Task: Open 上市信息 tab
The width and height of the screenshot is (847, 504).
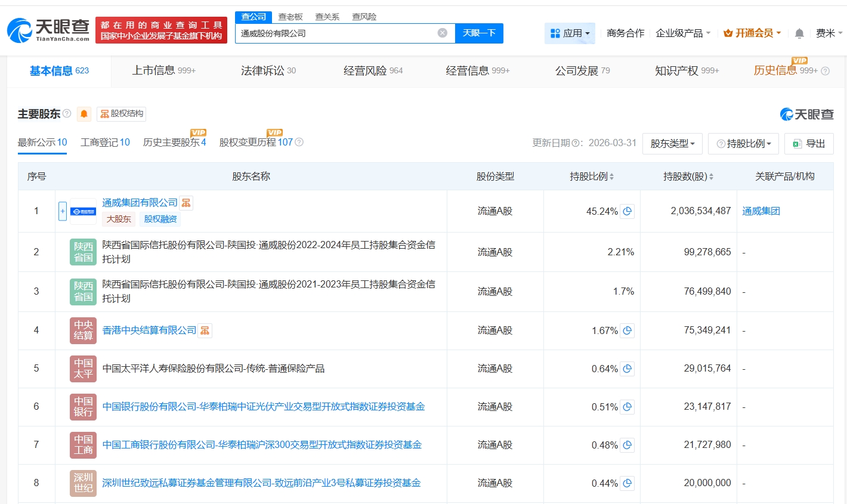Action: 164,71
